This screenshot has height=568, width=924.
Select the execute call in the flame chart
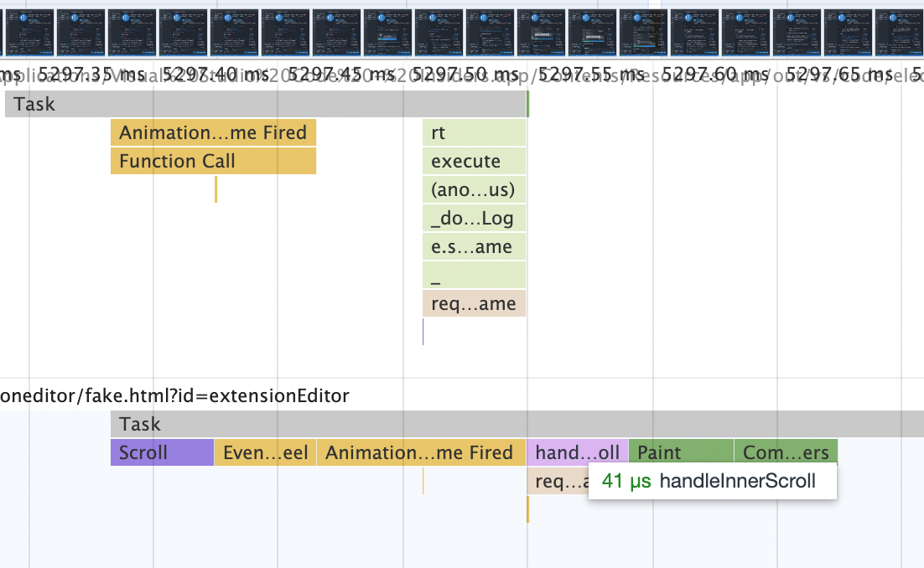pos(474,161)
